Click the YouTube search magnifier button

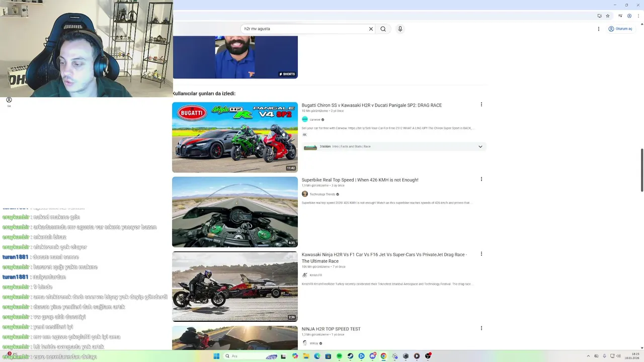click(x=383, y=29)
